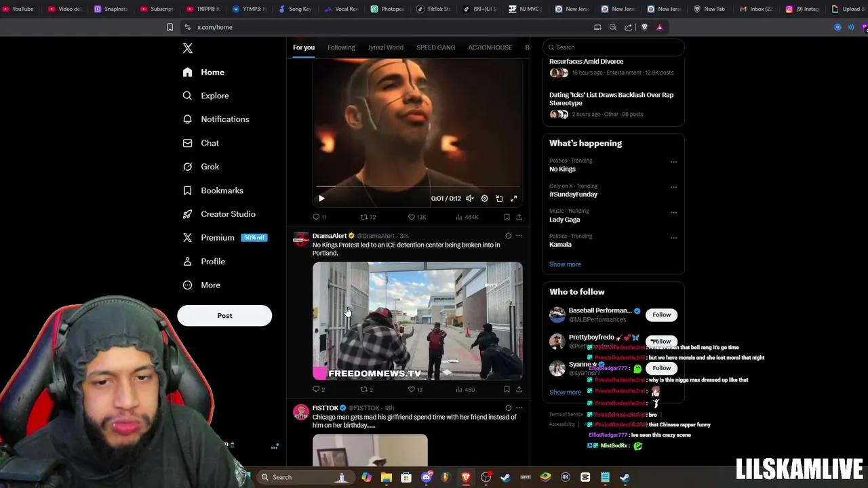
Task: Bookmark the DramaAlert post
Action: [x=507, y=389]
